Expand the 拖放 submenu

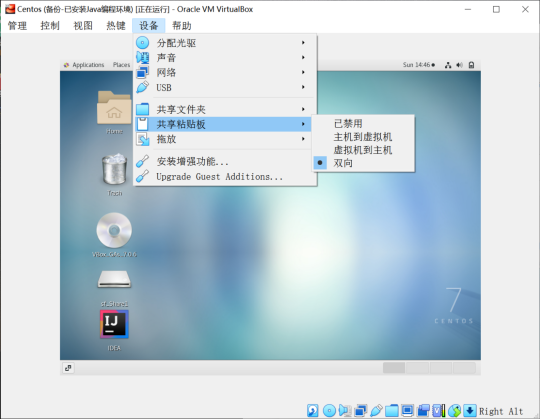click(x=303, y=139)
